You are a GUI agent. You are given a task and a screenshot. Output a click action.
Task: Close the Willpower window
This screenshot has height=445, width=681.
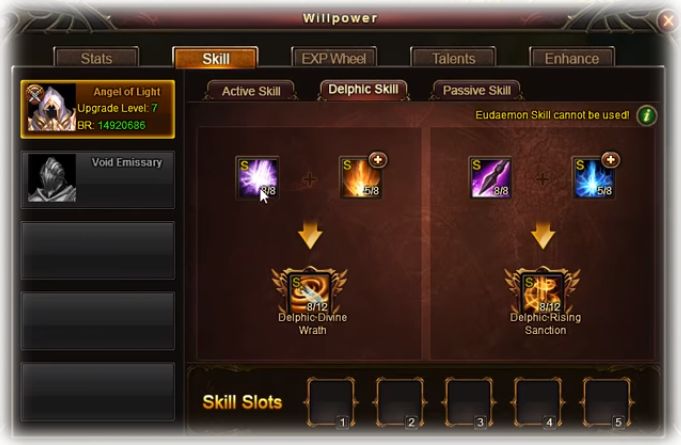[668, 20]
